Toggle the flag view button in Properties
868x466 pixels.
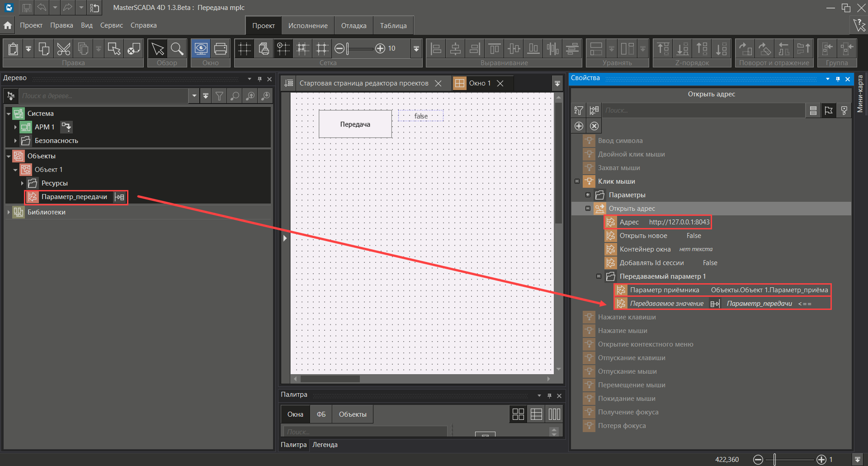pyautogui.click(x=828, y=110)
